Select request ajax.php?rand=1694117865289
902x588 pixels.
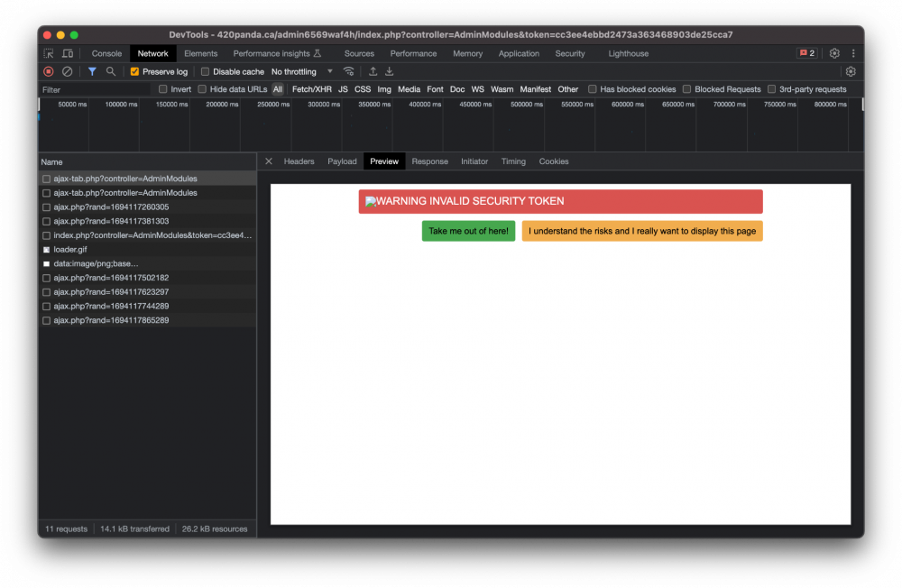147,320
